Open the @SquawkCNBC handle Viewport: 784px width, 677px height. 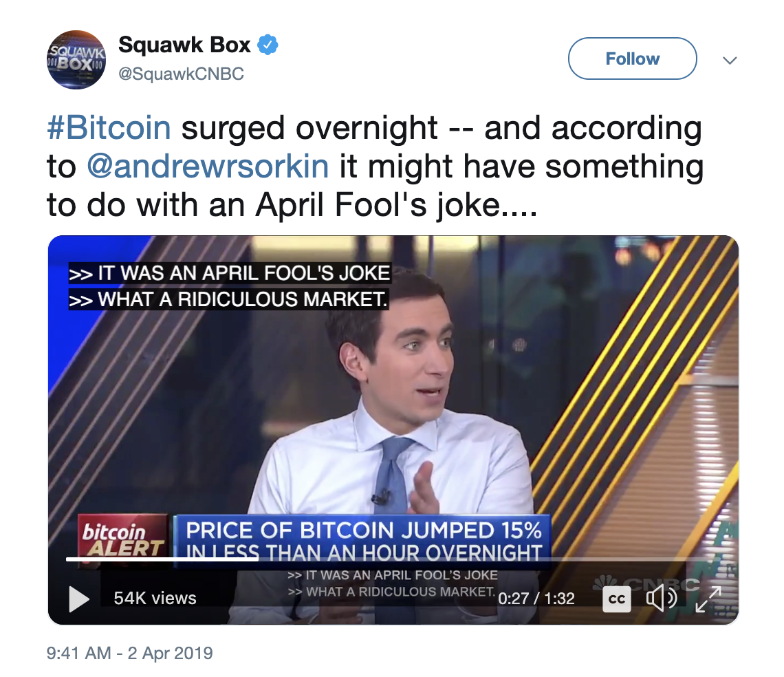(181, 74)
